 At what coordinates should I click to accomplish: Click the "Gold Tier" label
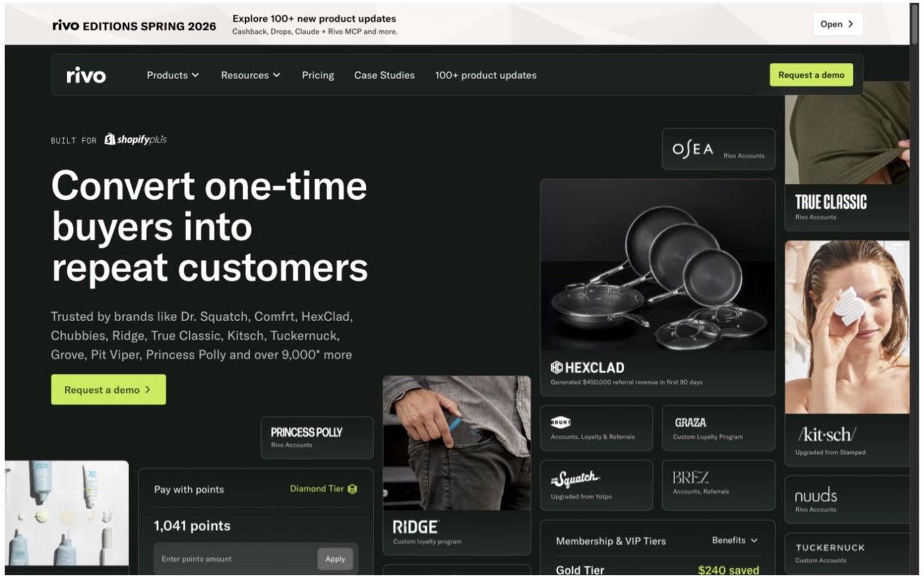click(x=580, y=569)
